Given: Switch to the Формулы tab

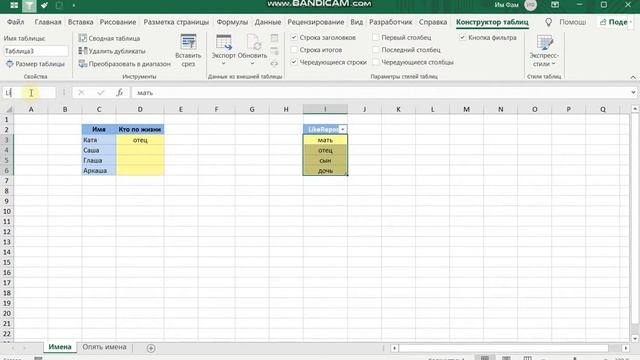Looking at the screenshot, I should coord(232,22).
